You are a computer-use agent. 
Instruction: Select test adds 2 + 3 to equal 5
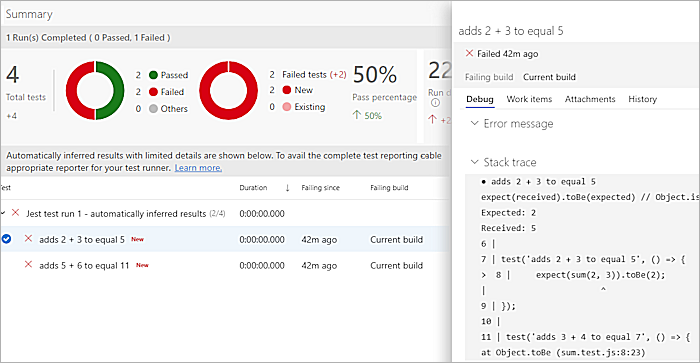pos(82,239)
